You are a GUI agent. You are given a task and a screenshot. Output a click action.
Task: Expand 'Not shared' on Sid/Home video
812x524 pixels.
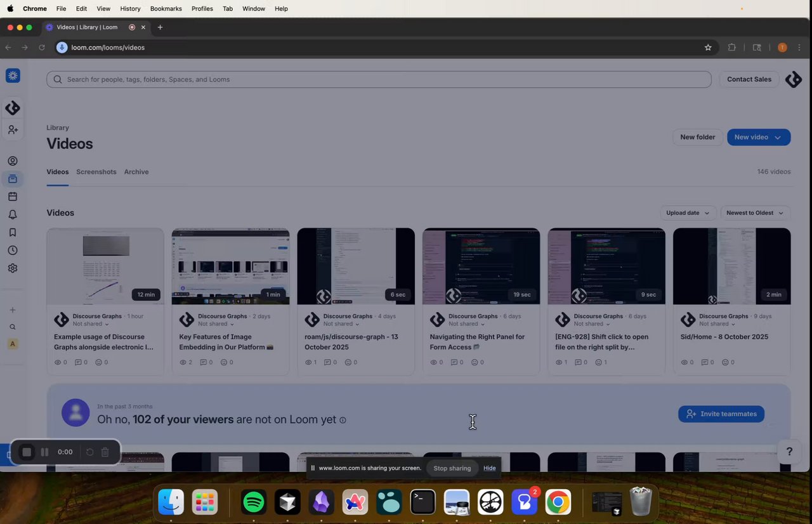717,324
